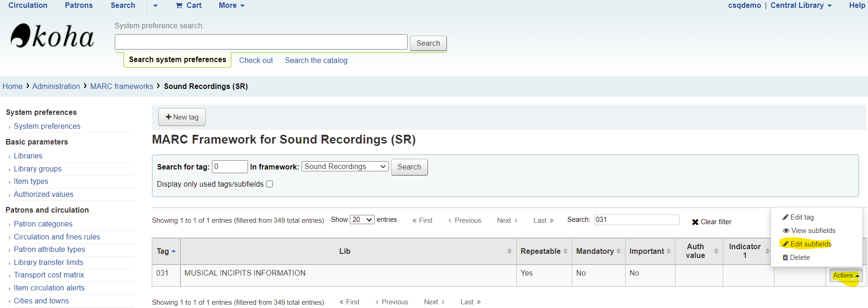Open Transport cost matrix link
Image resolution: width=868 pixels, height=308 pixels.
pyautogui.click(x=49, y=275)
